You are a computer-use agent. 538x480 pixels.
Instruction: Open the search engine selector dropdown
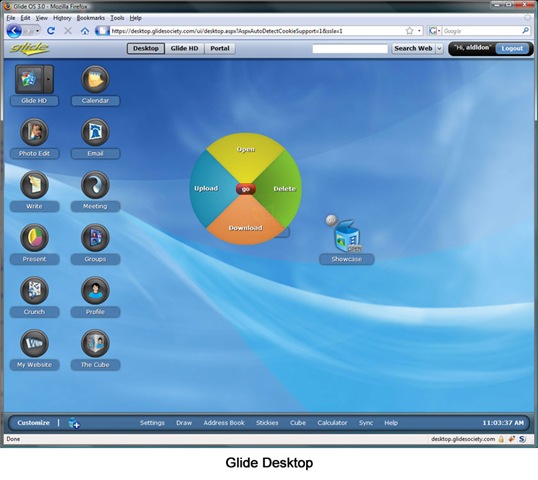coord(434,31)
